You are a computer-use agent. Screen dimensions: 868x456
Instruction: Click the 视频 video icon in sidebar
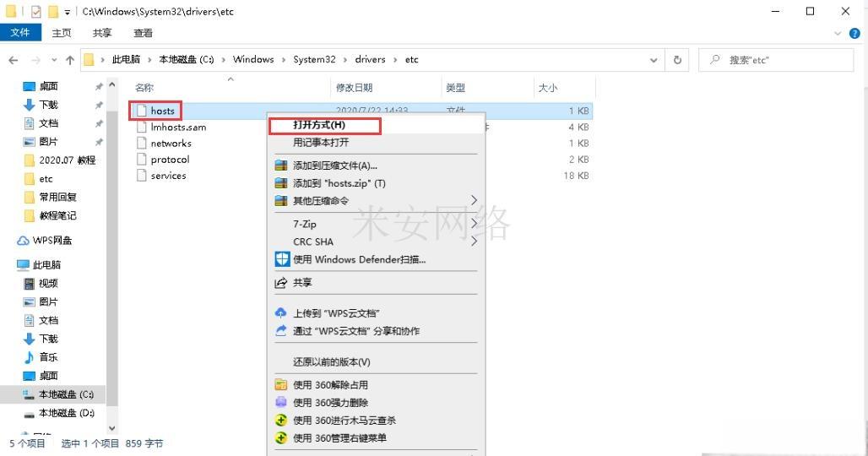click(30, 284)
